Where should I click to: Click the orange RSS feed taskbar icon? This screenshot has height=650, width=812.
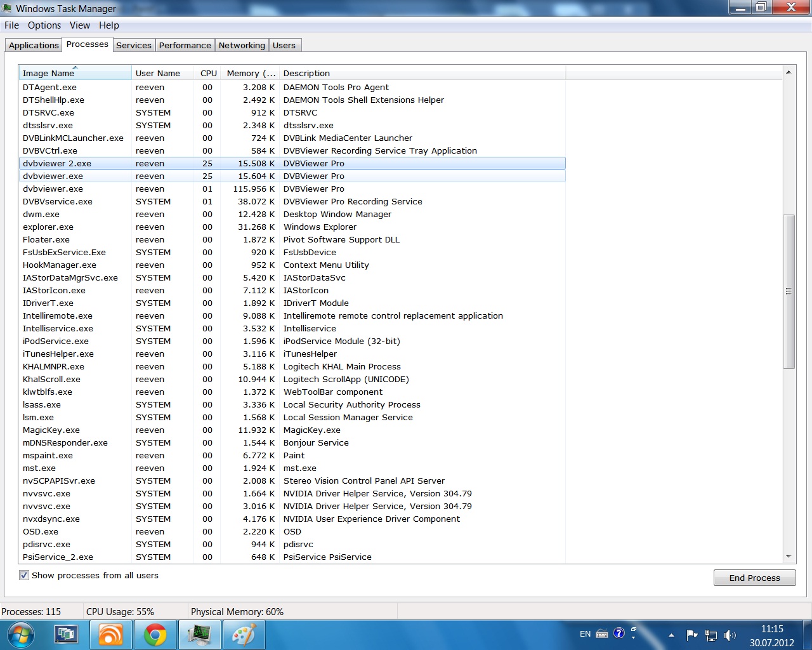pos(110,635)
